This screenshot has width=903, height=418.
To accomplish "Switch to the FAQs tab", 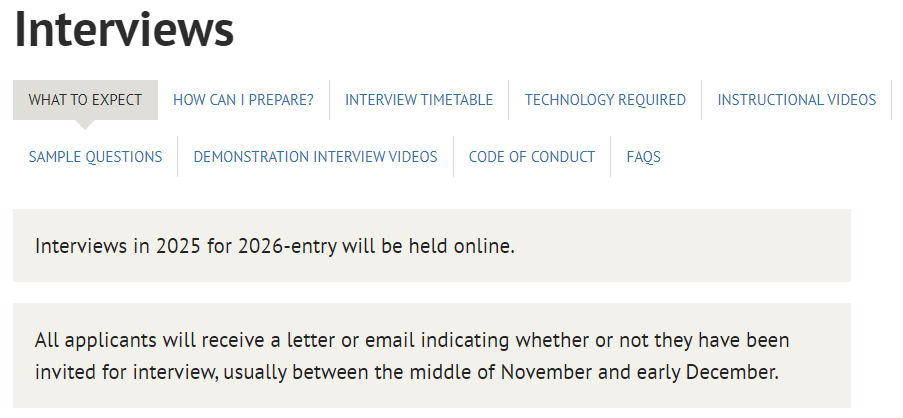I will click(x=643, y=157).
